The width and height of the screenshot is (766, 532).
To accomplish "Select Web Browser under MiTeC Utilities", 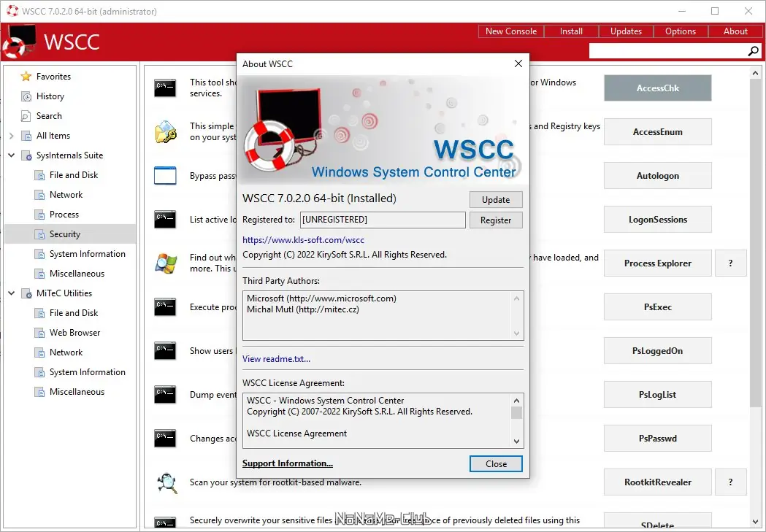I will (x=74, y=333).
